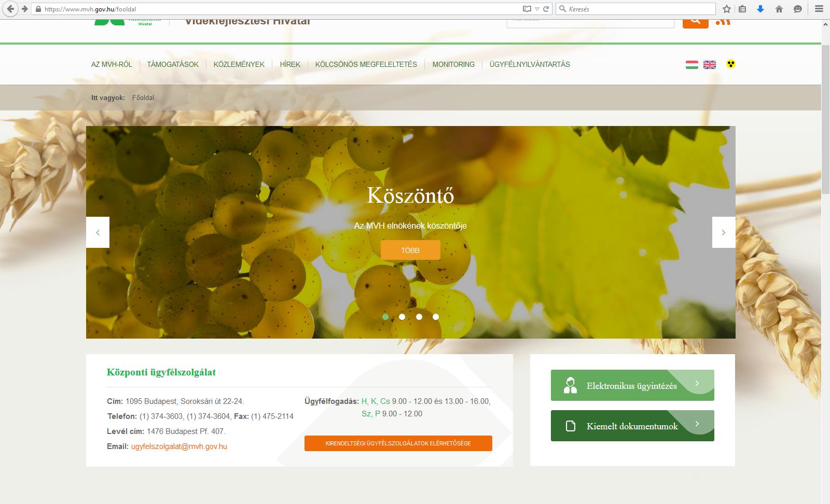Screen dimensions: 830x504
Task: Click the person icon on Elektronikus ügyintézés
Action: [570, 385]
